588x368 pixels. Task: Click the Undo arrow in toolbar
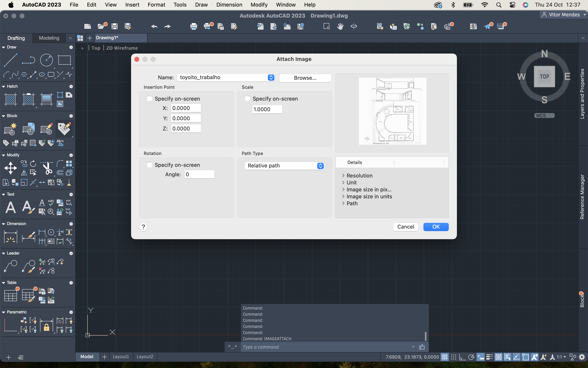pyautogui.click(x=154, y=26)
